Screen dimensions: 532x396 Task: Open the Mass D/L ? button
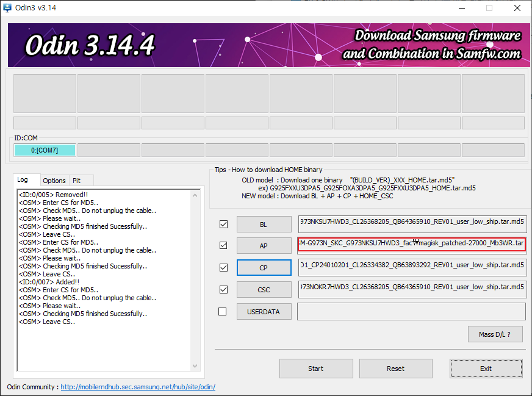495,334
